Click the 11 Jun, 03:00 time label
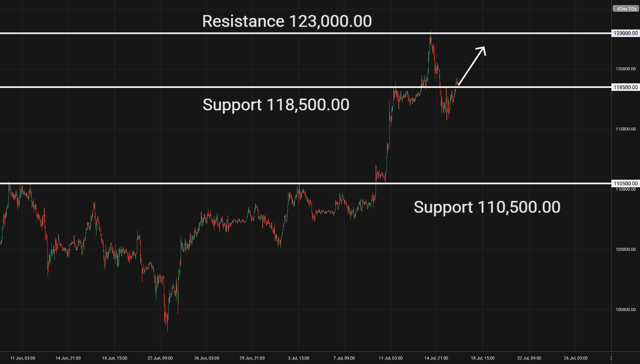The image size is (640, 364). click(22, 358)
